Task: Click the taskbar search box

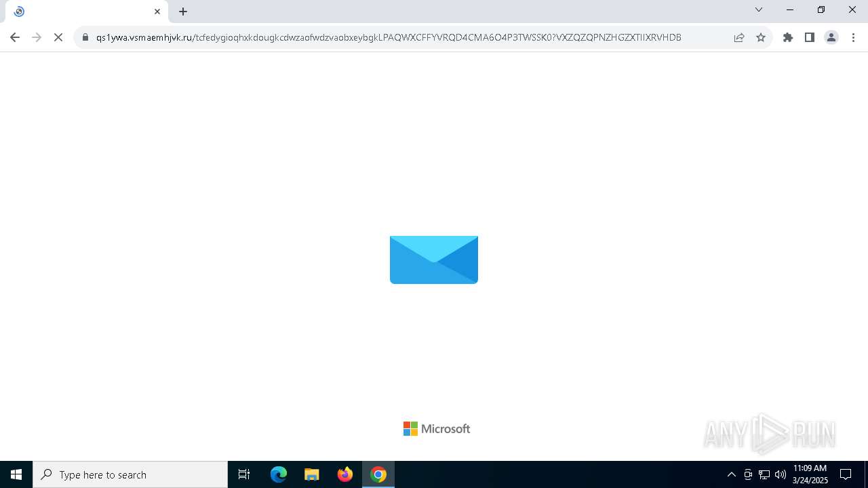Action: (x=130, y=474)
